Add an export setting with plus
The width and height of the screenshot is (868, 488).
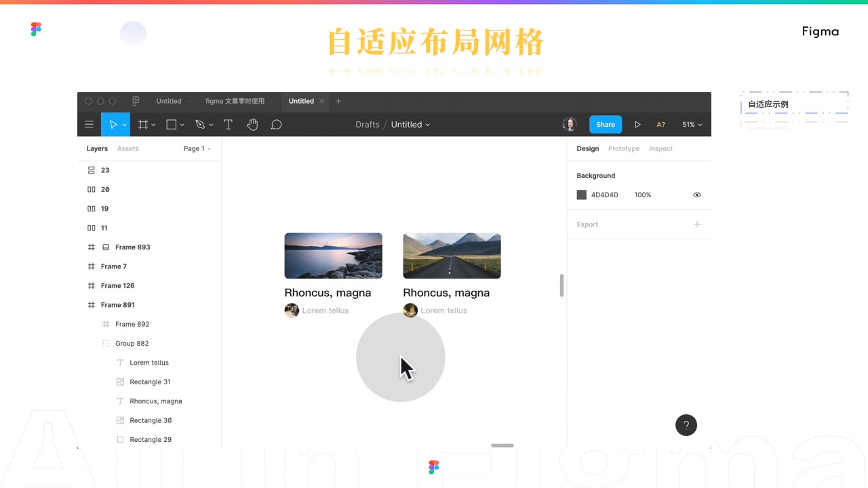(x=697, y=224)
